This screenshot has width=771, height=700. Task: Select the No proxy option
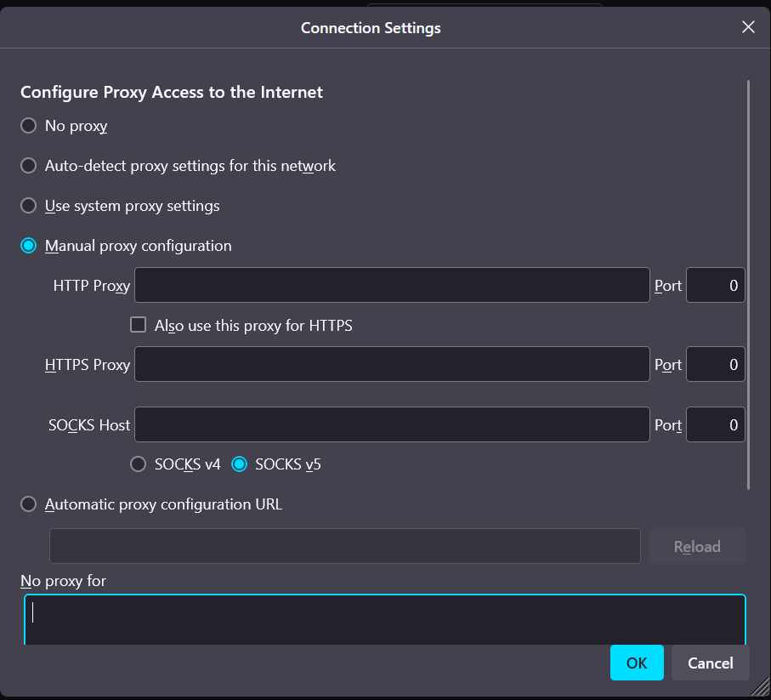[29, 125]
